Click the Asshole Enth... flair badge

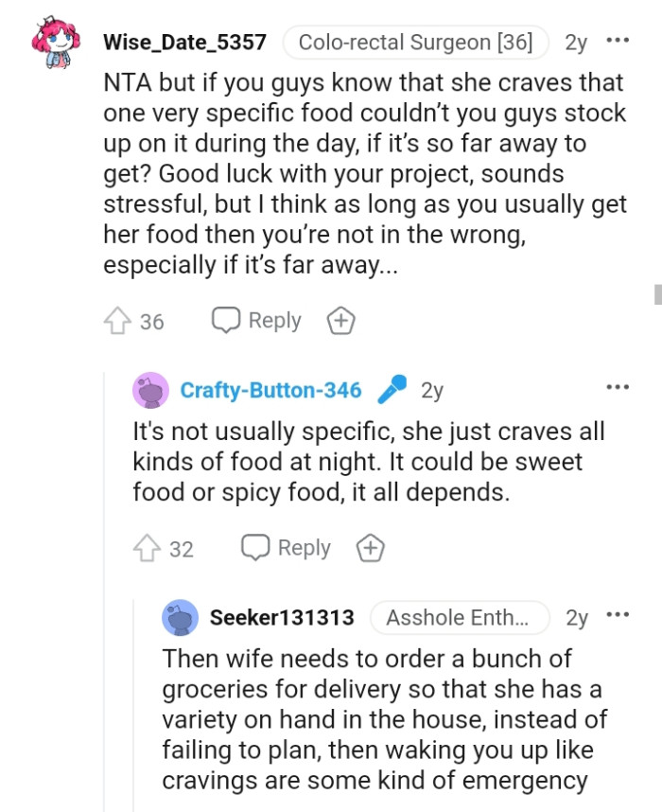tap(460, 617)
